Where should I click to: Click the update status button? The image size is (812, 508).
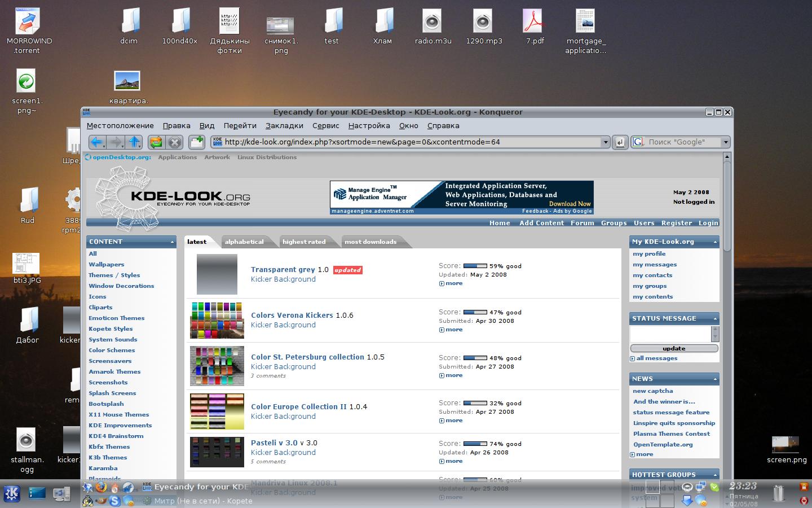(x=674, y=348)
